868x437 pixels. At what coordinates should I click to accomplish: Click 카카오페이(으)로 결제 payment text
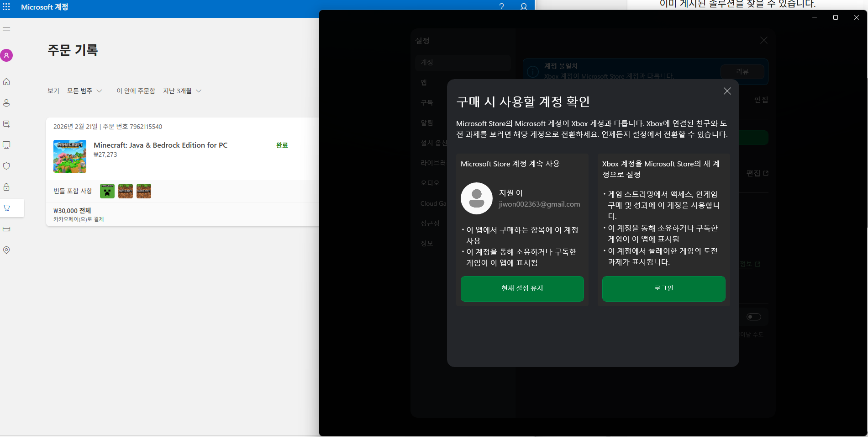pos(79,219)
